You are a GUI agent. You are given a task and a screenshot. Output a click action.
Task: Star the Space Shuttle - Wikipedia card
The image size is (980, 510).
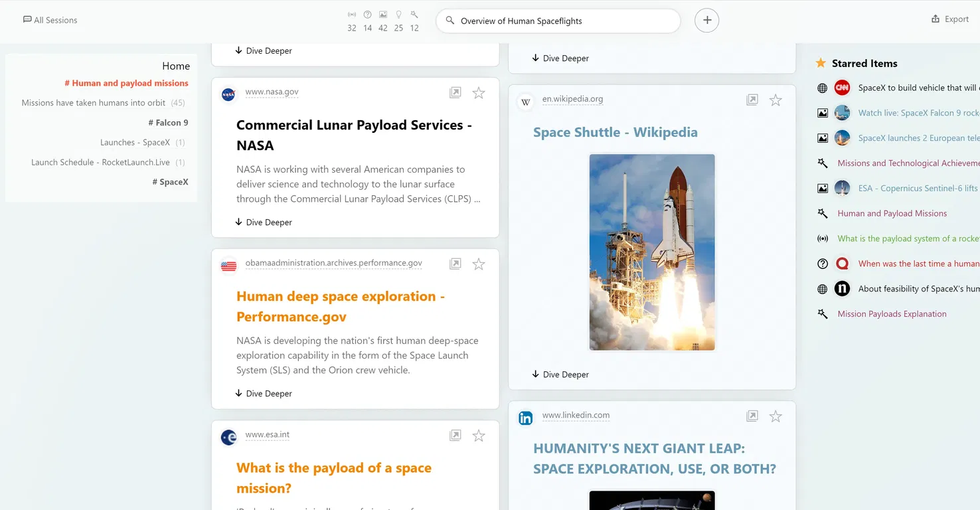pyautogui.click(x=776, y=100)
